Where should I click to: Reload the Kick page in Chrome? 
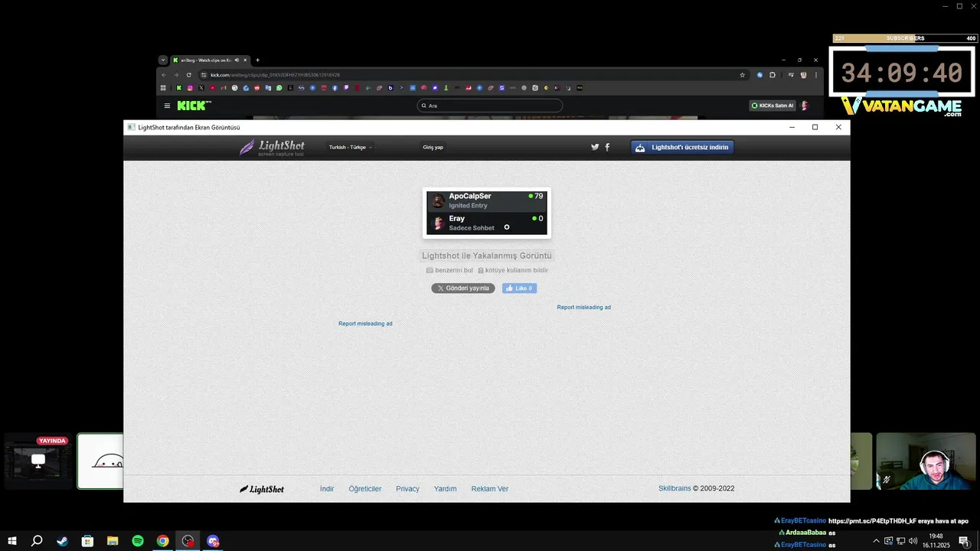point(188,75)
